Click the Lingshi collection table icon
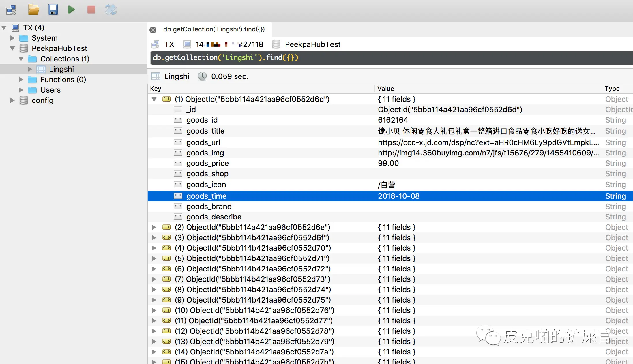633x364 pixels. 41,69
